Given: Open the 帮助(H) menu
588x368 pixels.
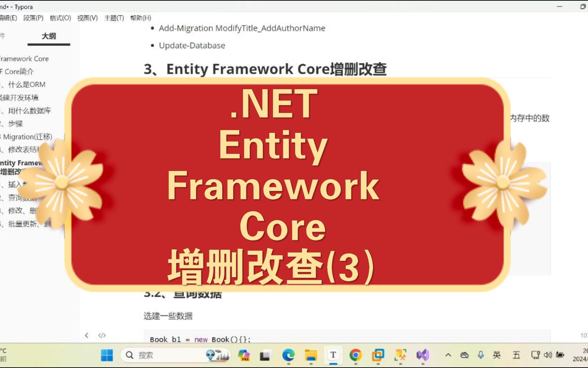Looking at the screenshot, I should [x=141, y=18].
